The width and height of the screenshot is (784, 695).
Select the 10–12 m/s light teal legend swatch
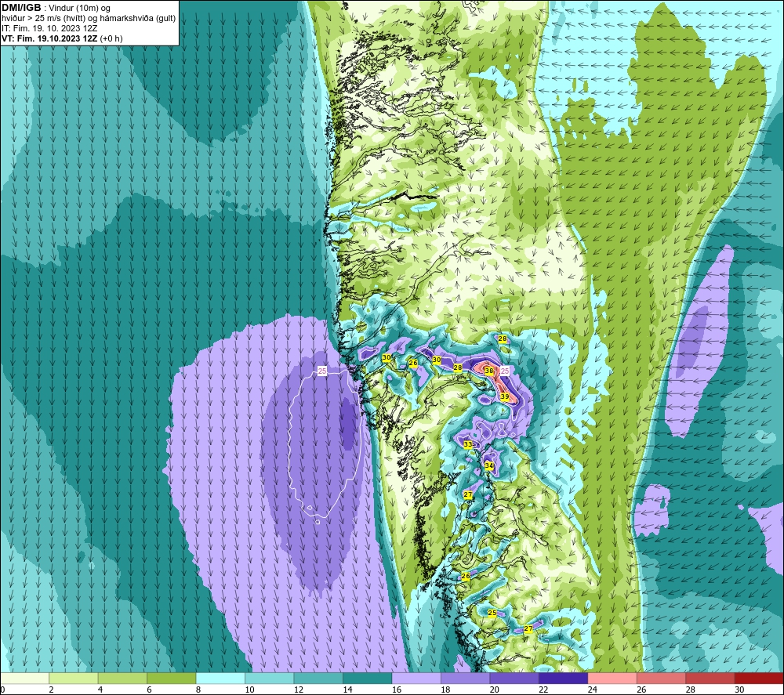[x=270, y=679]
